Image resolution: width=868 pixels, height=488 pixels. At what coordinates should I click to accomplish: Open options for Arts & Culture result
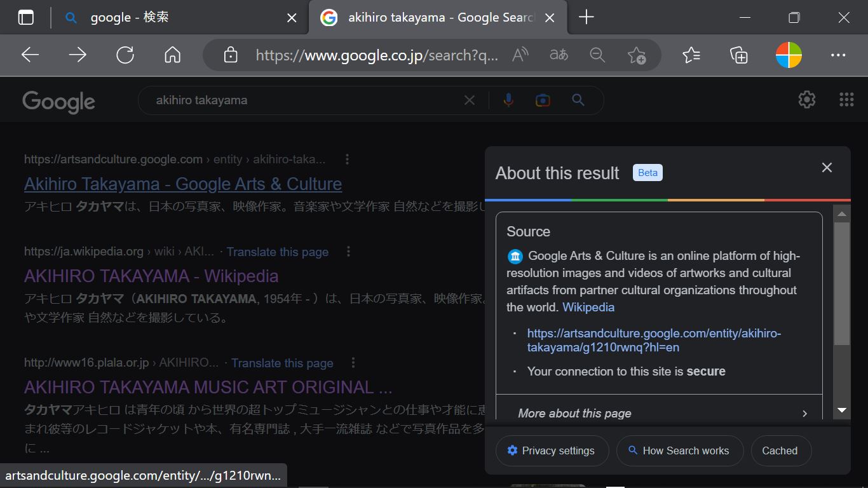pos(347,159)
